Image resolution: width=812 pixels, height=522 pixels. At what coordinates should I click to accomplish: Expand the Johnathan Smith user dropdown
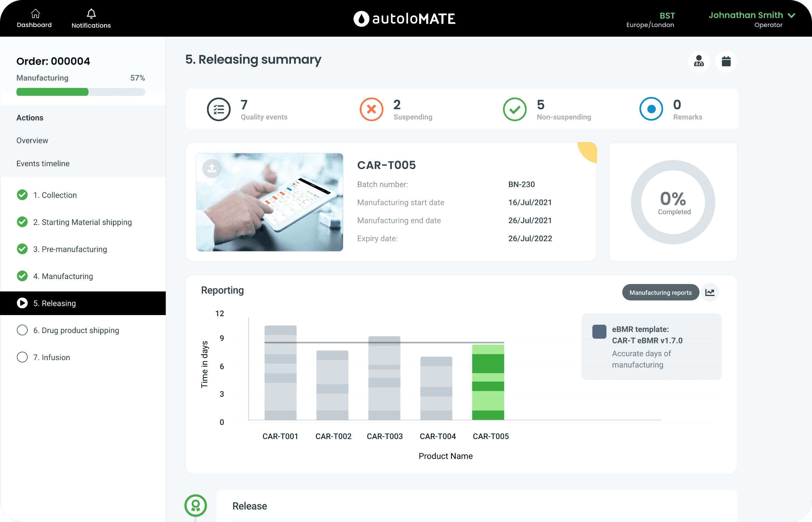pos(791,16)
